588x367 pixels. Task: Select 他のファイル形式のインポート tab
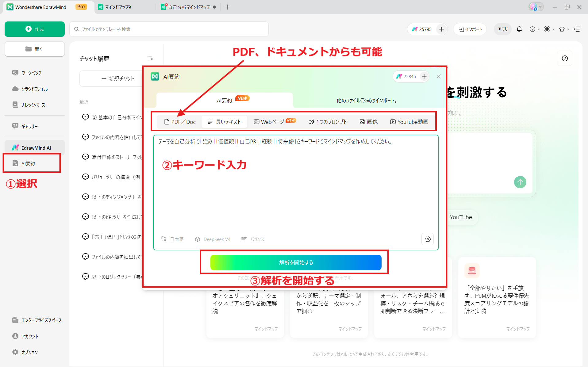pyautogui.click(x=367, y=100)
